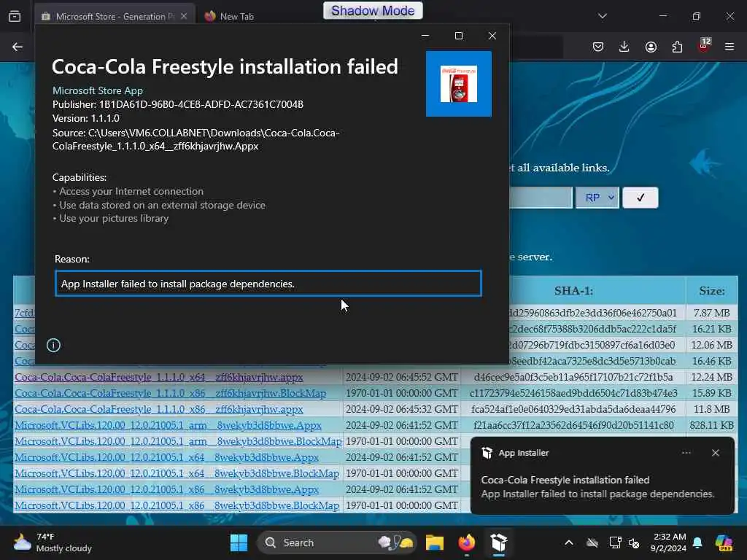747x560 pixels.
Task: Open Copilot preview taskbar icon
Action: (x=724, y=542)
